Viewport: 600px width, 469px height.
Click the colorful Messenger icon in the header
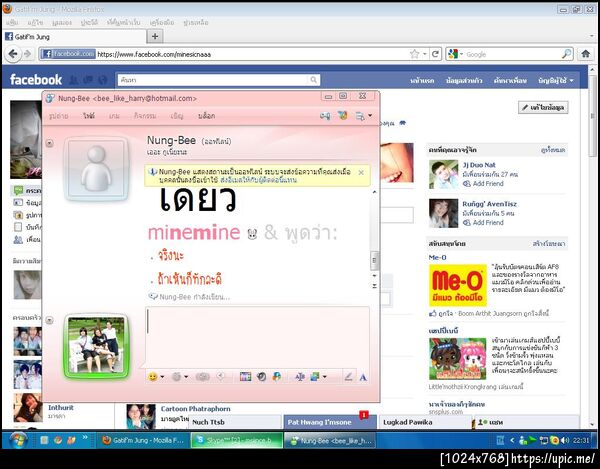(x=342, y=115)
